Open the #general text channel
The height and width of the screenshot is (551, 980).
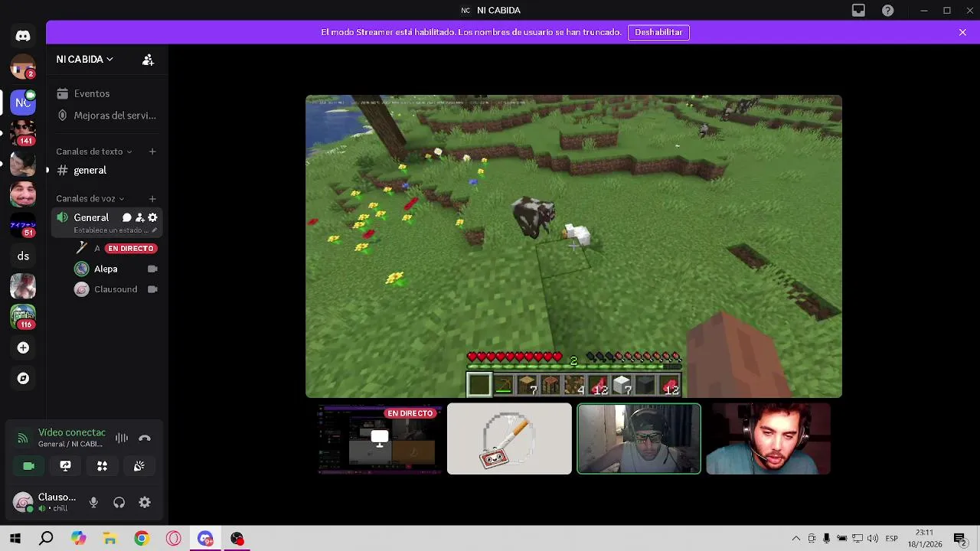pyautogui.click(x=106, y=170)
